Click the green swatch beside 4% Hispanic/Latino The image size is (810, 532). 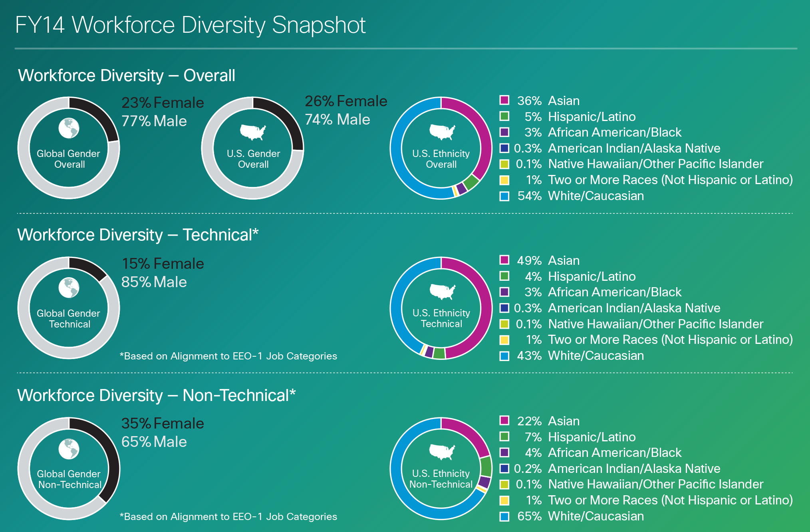coord(504,276)
